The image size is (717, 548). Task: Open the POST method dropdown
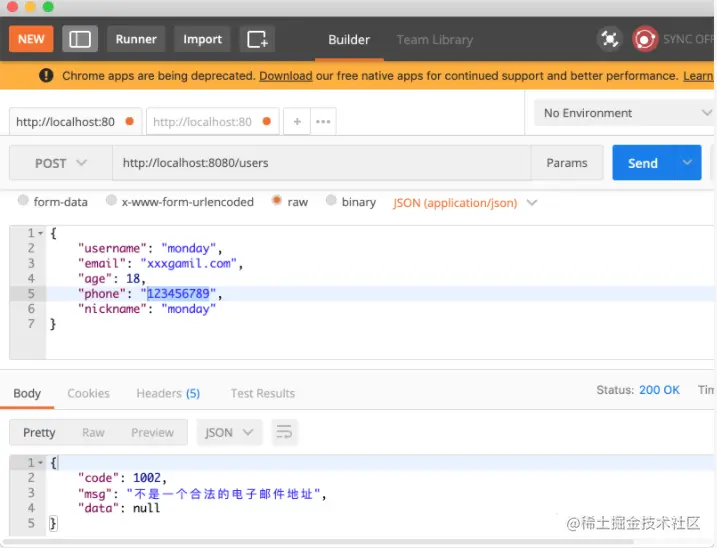(x=61, y=163)
